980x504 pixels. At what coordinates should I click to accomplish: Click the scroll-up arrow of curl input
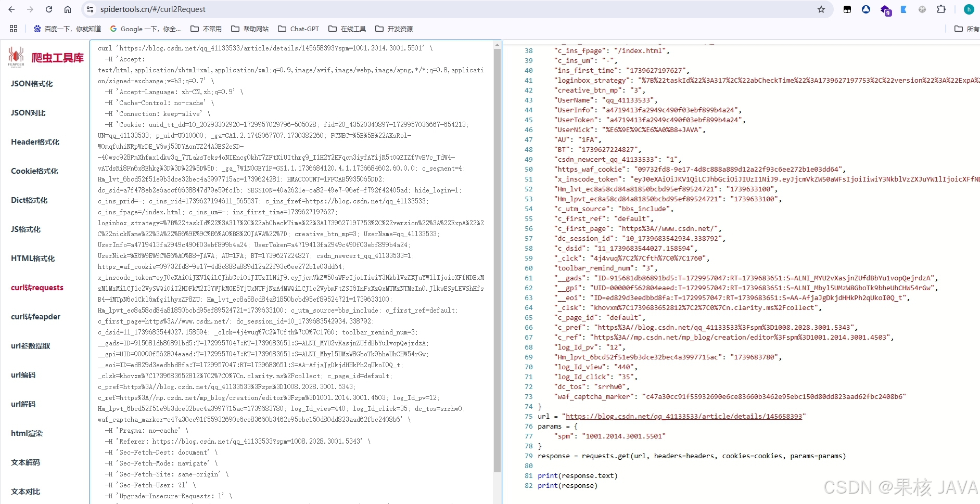497,45
